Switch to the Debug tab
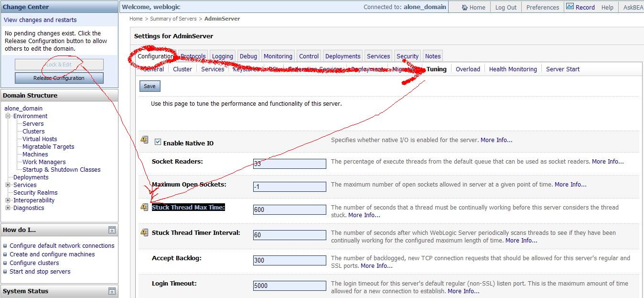 coord(248,56)
